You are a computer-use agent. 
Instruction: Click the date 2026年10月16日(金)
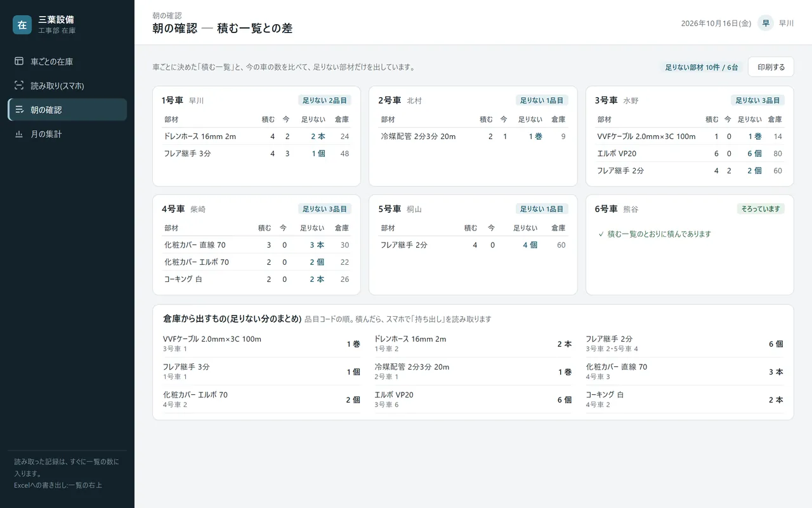click(x=716, y=23)
